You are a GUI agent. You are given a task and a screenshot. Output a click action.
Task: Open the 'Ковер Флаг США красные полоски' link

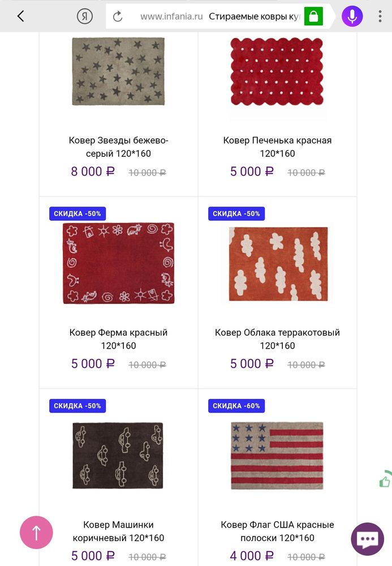coord(277,531)
